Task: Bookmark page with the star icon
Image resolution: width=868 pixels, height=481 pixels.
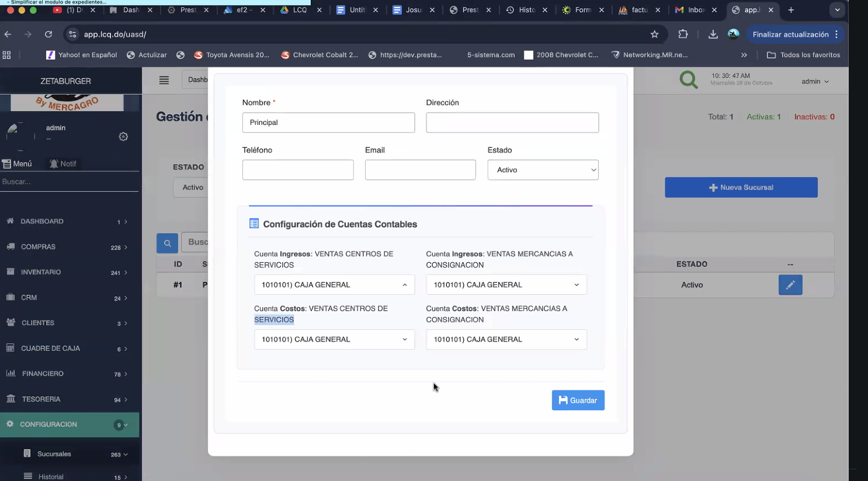Action: (x=654, y=34)
